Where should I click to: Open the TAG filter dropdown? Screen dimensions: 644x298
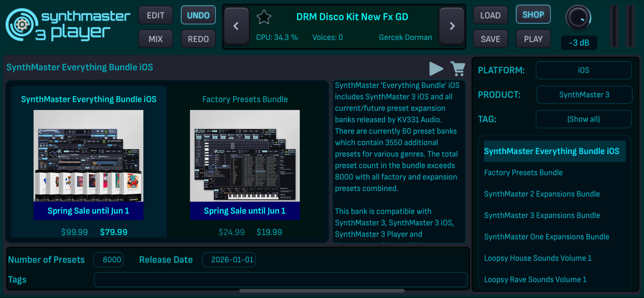click(583, 119)
